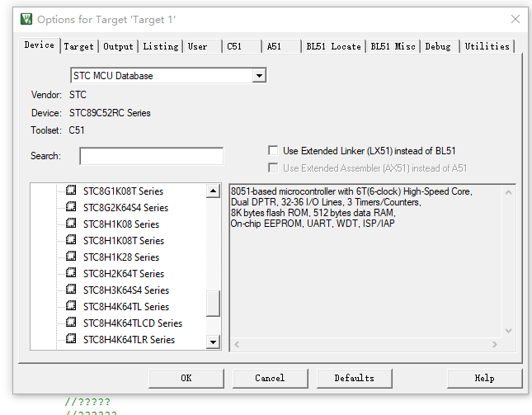Click the 'Vendor:' label
The width and height of the screenshot is (532, 415).
[x=46, y=95]
